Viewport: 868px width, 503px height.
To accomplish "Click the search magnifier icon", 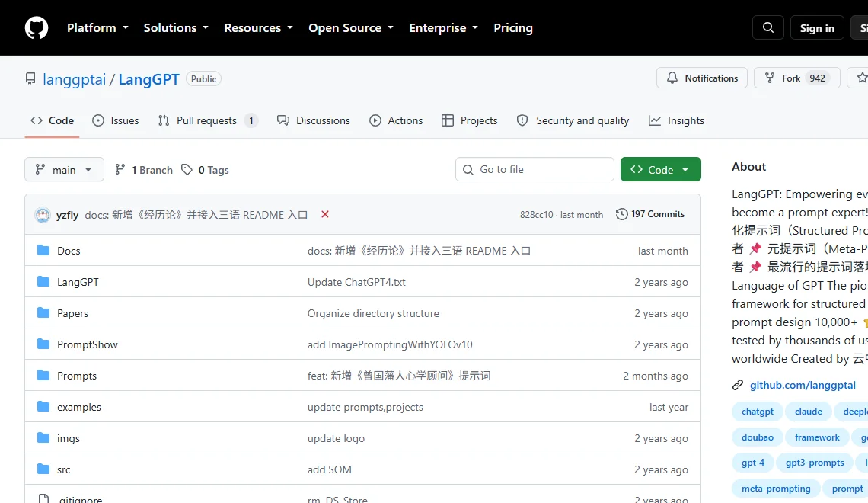I will (x=767, y=27).
